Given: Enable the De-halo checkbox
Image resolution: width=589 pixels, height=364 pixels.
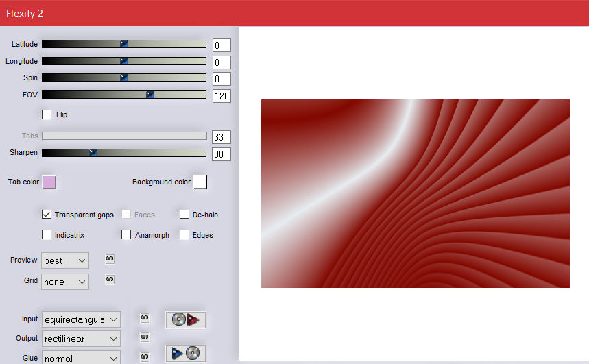Looking at the screenshot, I should tap(184, 214).
